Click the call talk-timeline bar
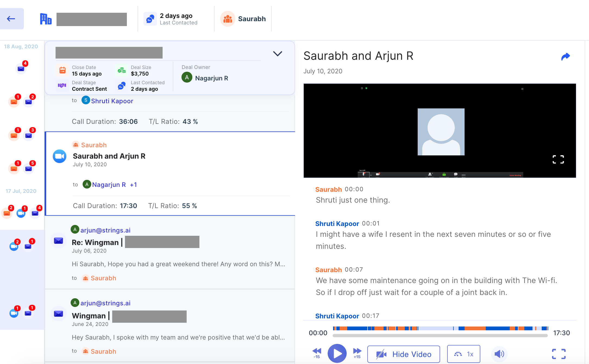 point(440,328)
